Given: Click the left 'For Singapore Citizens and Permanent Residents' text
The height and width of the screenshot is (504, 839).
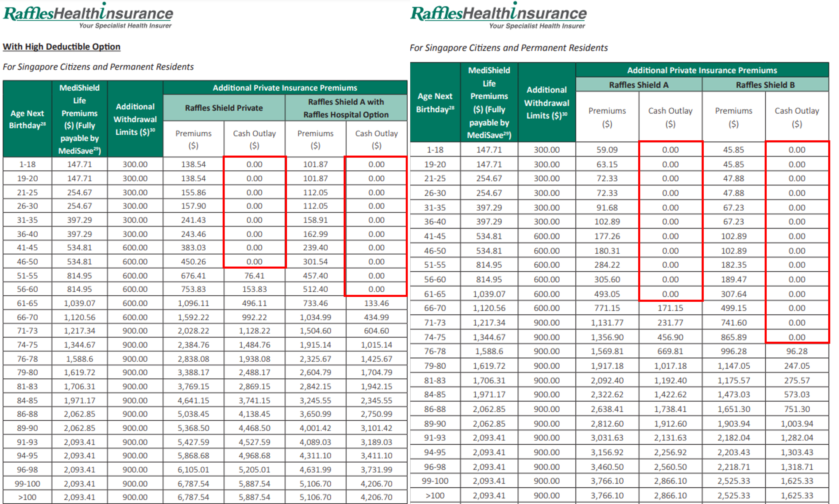Looking at the screenshot, I should click(x=98, y=67).
